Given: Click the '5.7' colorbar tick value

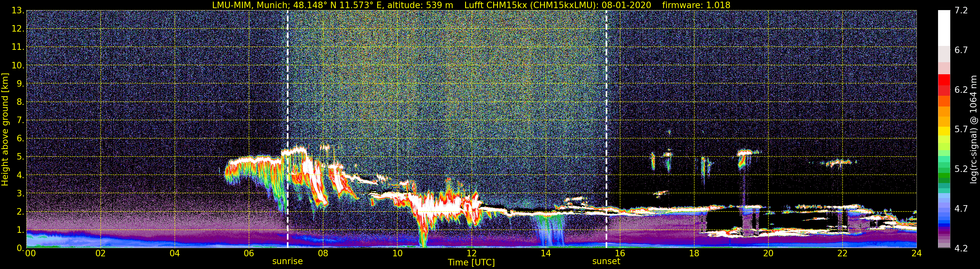Looking at the screenshot, I should tap(961, 130).
